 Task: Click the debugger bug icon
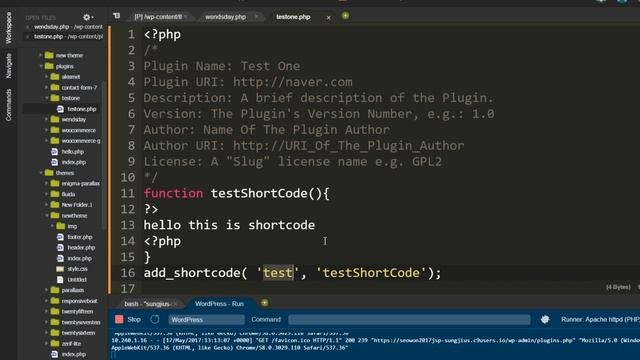[545, 319]
